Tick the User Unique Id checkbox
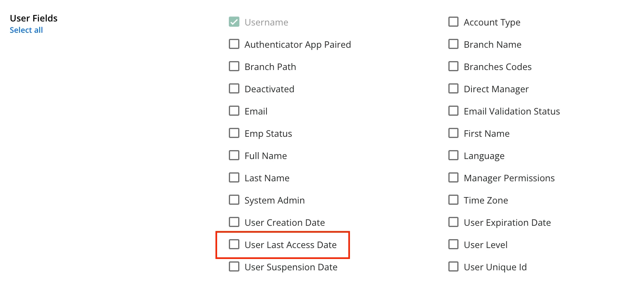Screen dimensions: 644x297 [x=454, y=267]
